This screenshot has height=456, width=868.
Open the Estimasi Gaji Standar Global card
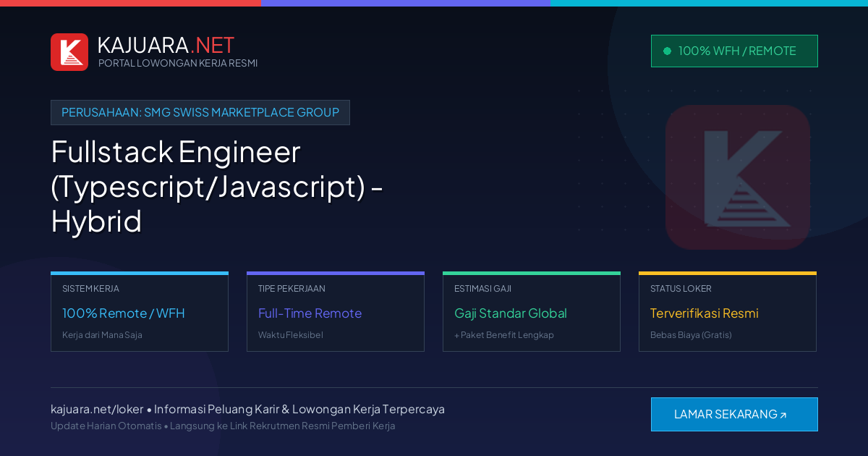point(532,312)
